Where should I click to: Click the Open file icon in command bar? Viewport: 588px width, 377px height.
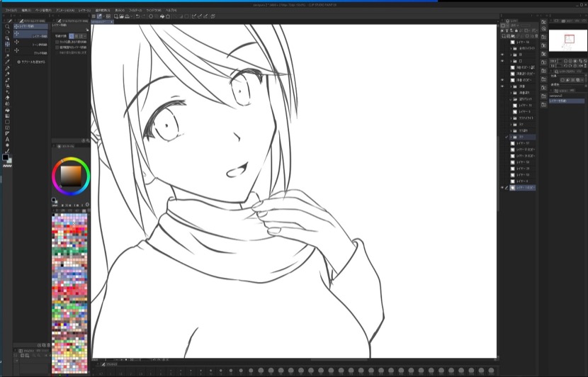122,16
